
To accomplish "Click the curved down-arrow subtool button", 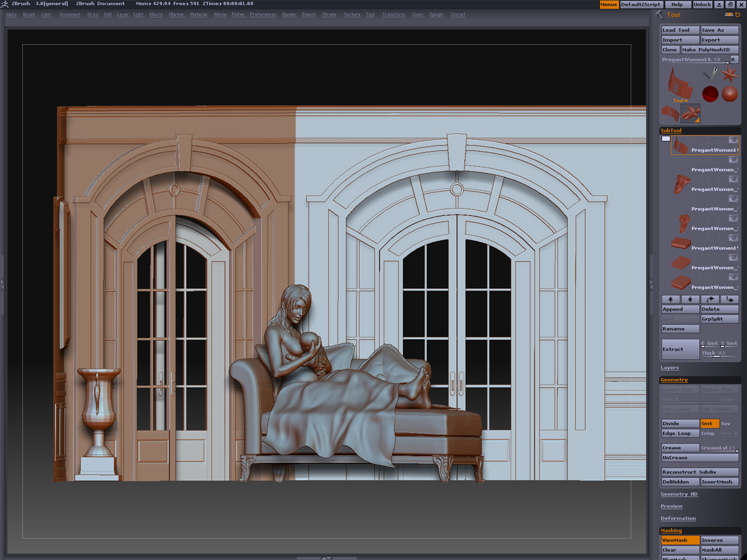I will click(730, 299).
